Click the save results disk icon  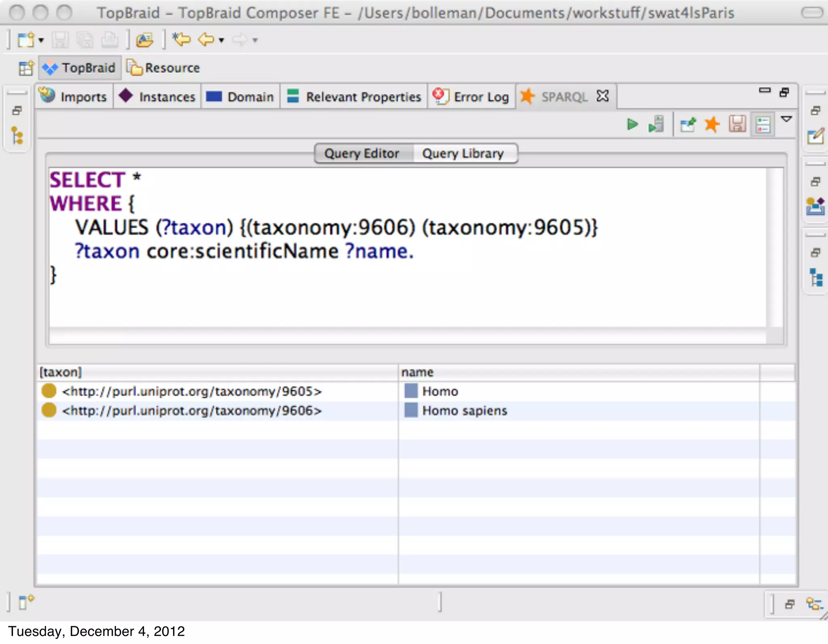(x=737, y=124)
